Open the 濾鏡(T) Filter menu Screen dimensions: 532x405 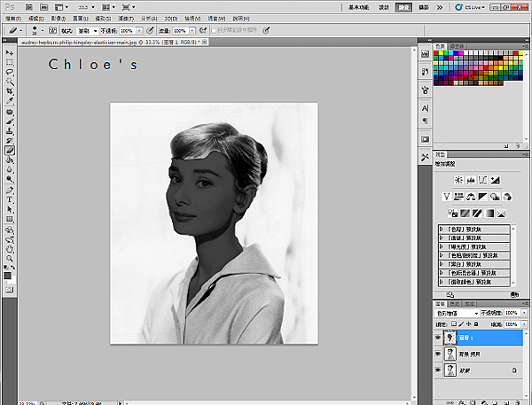tap(126, 19)
